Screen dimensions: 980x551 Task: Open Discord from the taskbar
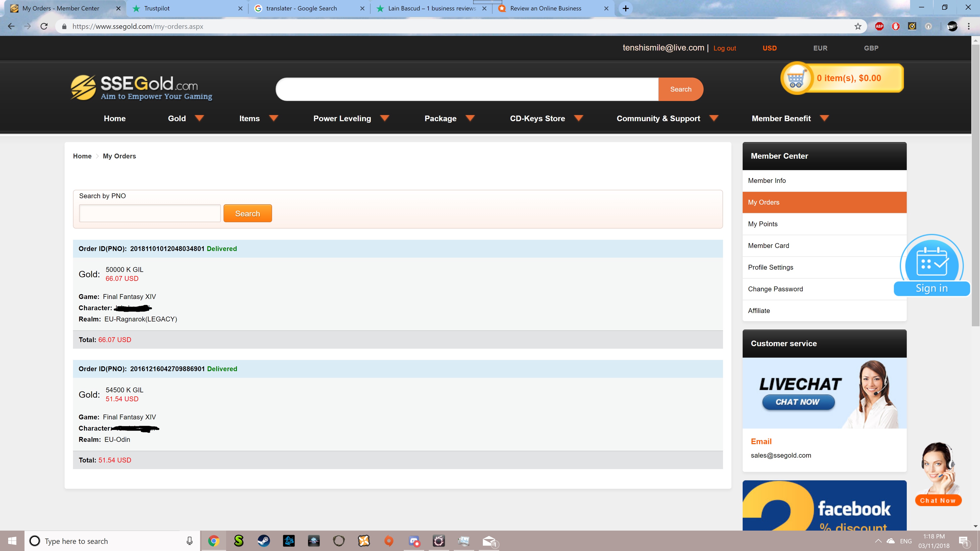point(414,541)
